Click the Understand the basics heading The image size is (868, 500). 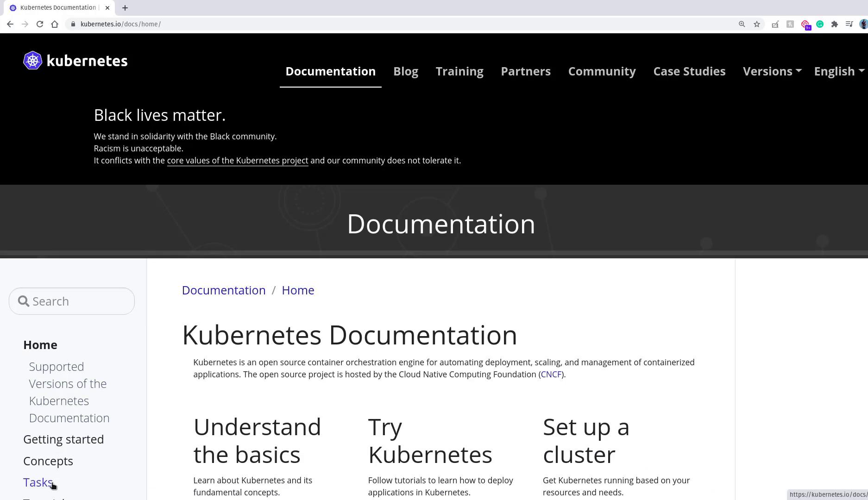[x=257, y=441]
